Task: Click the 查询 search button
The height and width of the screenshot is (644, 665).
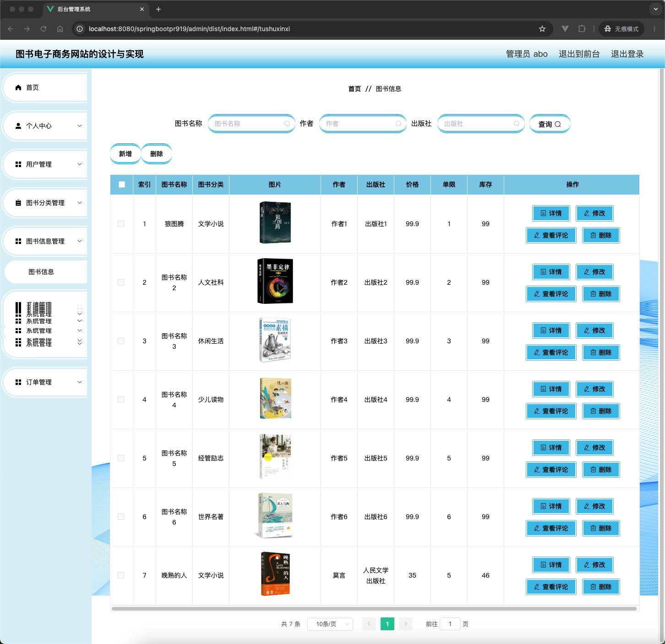Action: point(550,124)
